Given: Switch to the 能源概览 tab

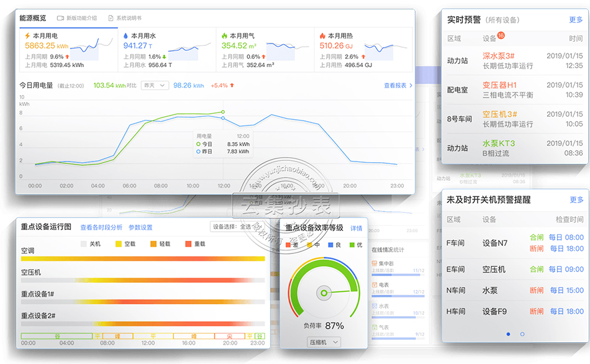Looking at the screenshot, I should pyautogui.click(x=33, y=18).
